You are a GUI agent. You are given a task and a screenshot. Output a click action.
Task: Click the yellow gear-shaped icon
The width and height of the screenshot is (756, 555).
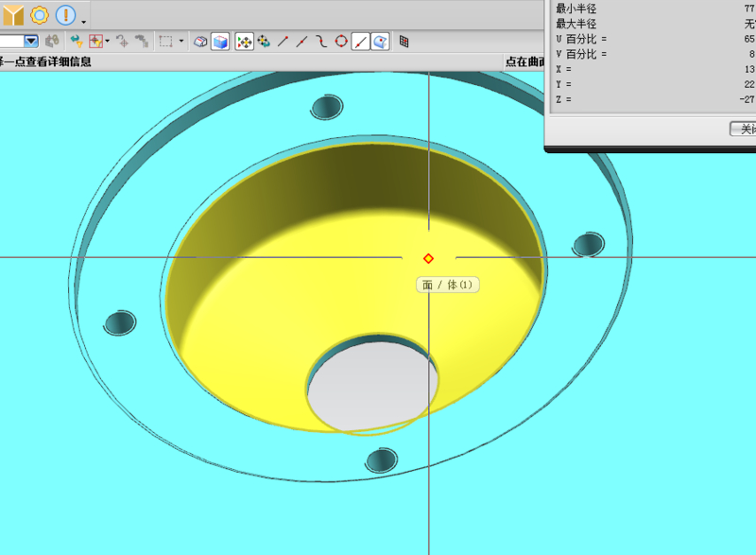tap(40, 15)
